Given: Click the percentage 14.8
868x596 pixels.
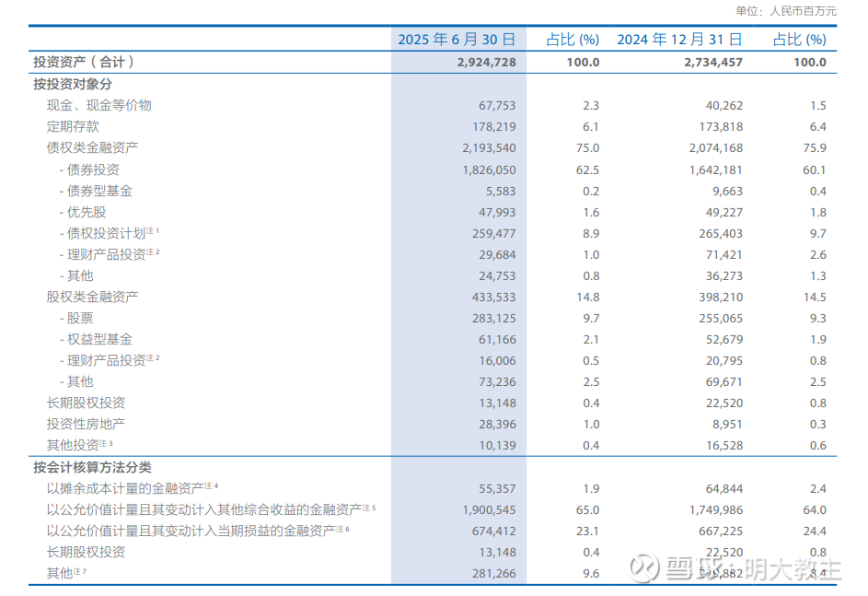Looking at the screenshot, I should coord(587,298).
